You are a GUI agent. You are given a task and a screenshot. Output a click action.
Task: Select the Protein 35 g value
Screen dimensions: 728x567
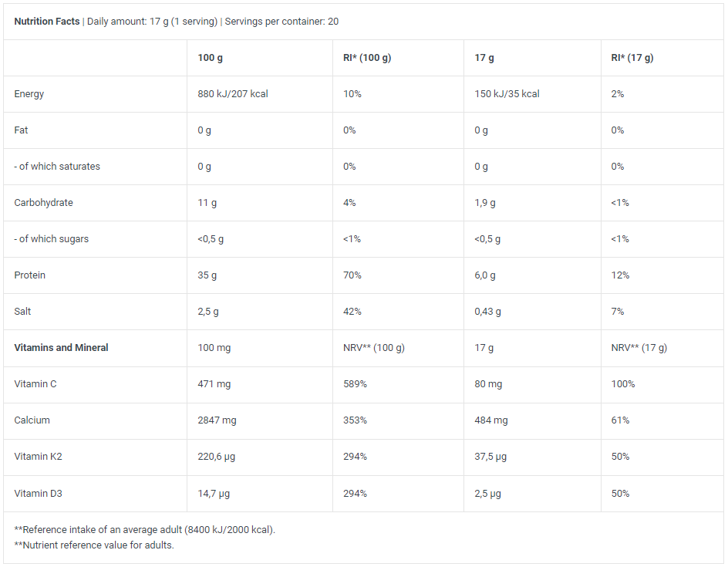coord(207,275)
